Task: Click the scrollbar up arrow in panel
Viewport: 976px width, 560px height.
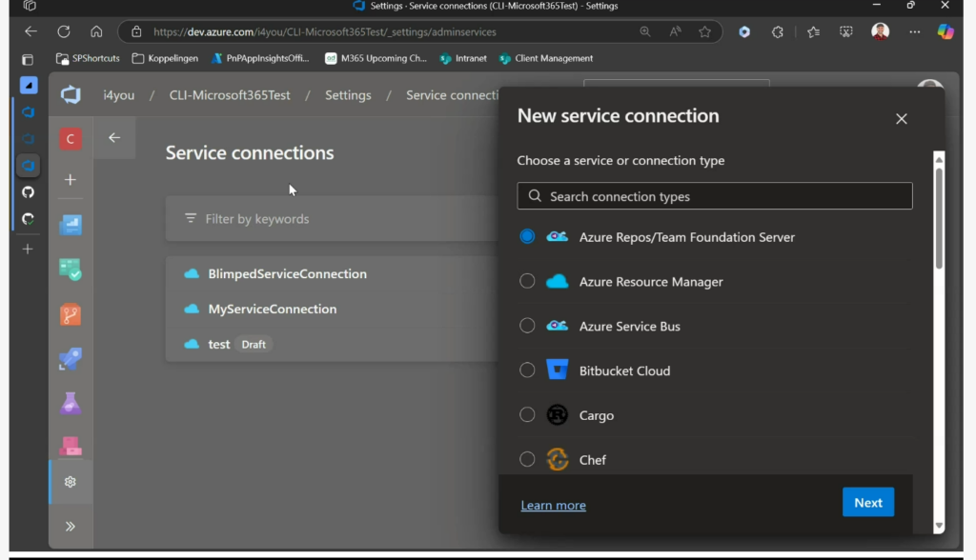Action: click(x=939, y=159)
